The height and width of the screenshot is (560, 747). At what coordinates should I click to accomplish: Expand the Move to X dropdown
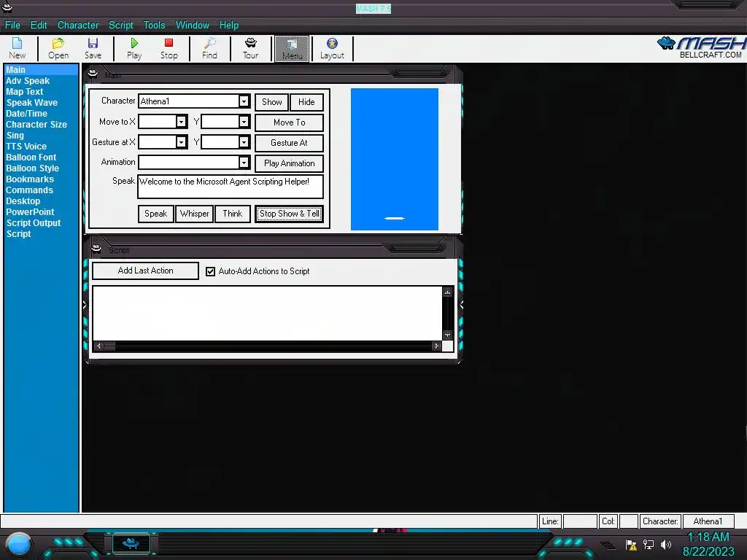coord(181,122)
